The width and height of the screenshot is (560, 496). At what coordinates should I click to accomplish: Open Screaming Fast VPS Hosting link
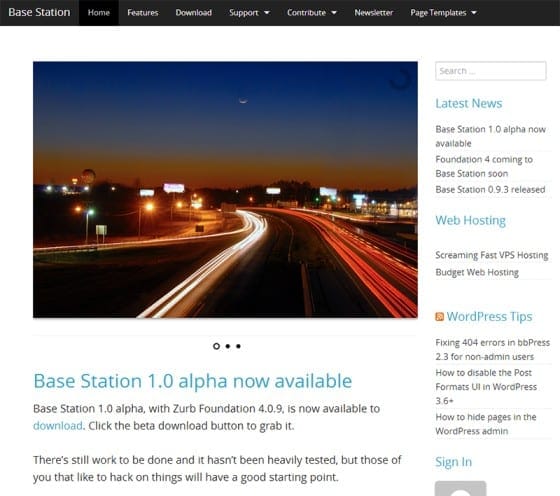[491, 255]
